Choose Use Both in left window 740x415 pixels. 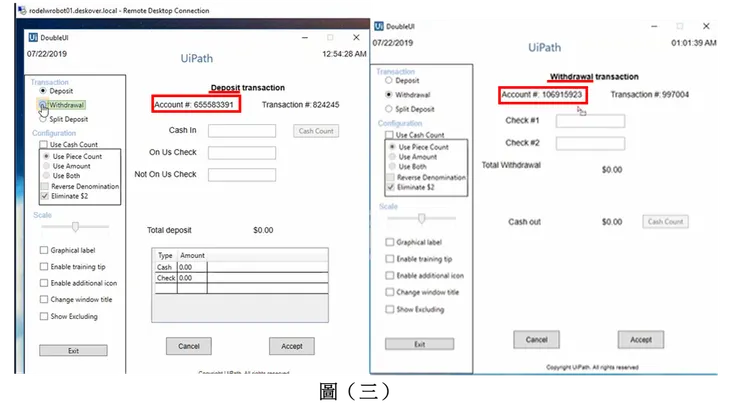[x=46, y=175]
